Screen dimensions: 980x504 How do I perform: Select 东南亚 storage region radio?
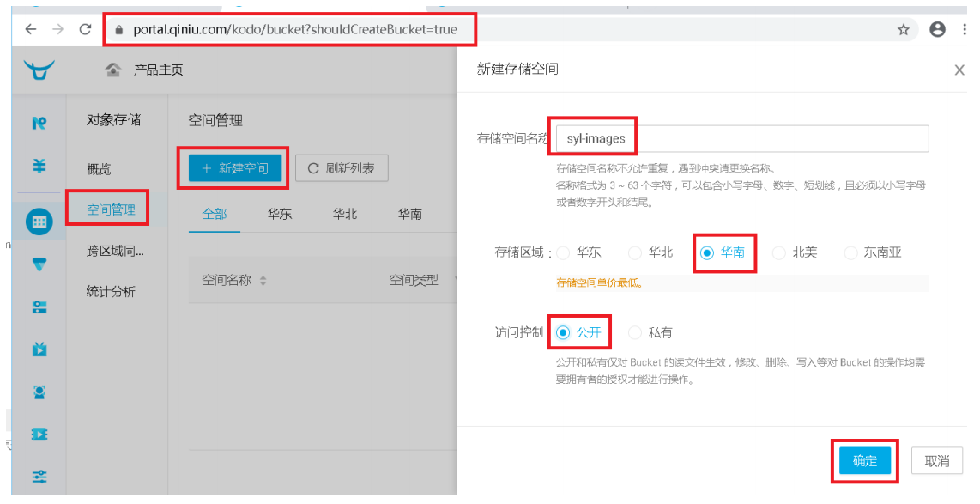click(x=850, y=252)
